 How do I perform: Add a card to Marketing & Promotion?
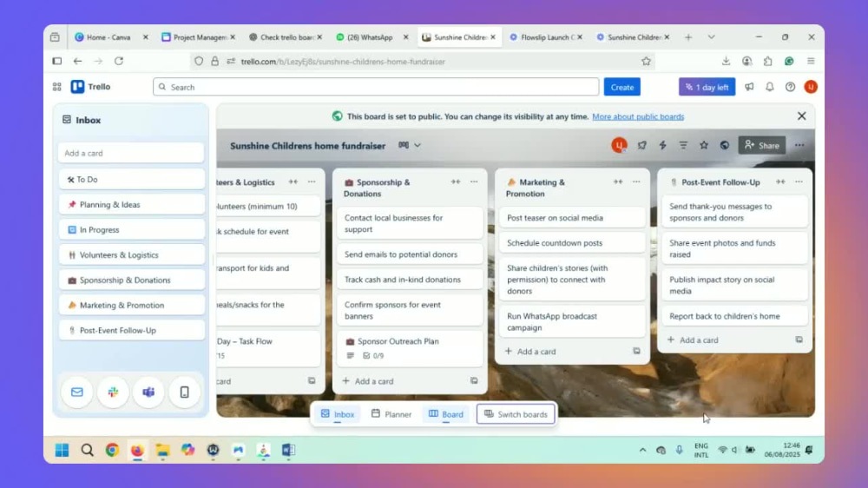[530, 351]
